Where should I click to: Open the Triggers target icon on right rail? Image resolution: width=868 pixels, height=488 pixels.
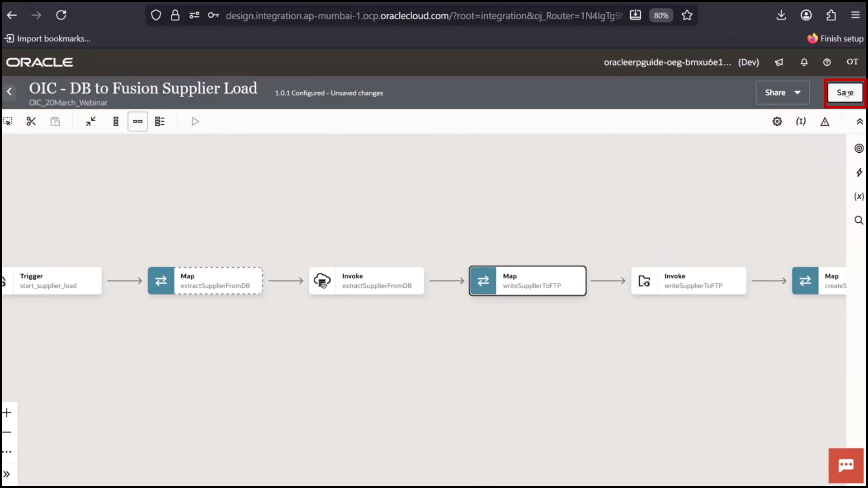(859, 148)
